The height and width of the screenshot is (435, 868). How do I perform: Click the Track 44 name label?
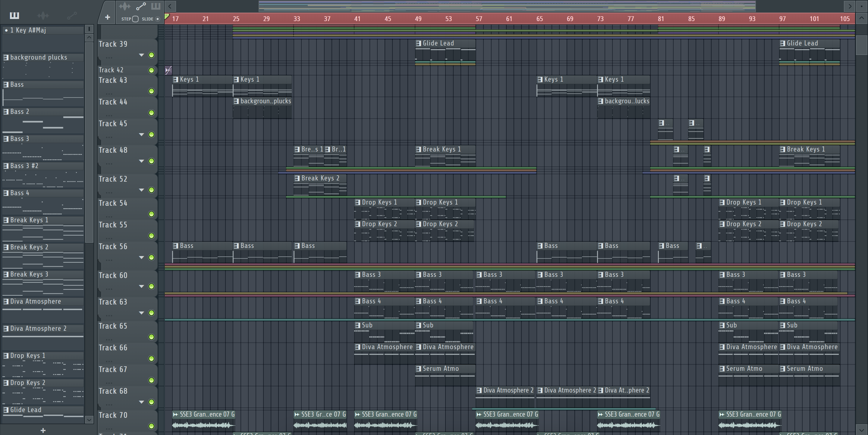(113, 102)
